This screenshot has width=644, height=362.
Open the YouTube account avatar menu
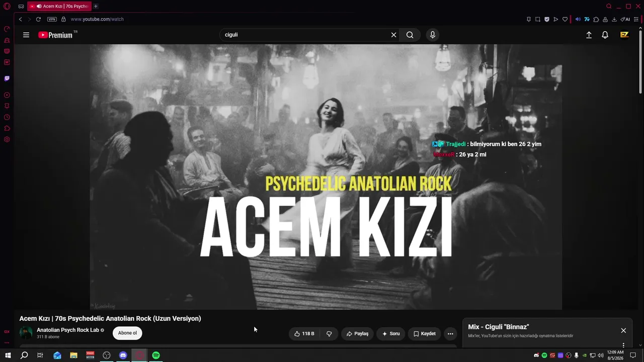(624, 35)
